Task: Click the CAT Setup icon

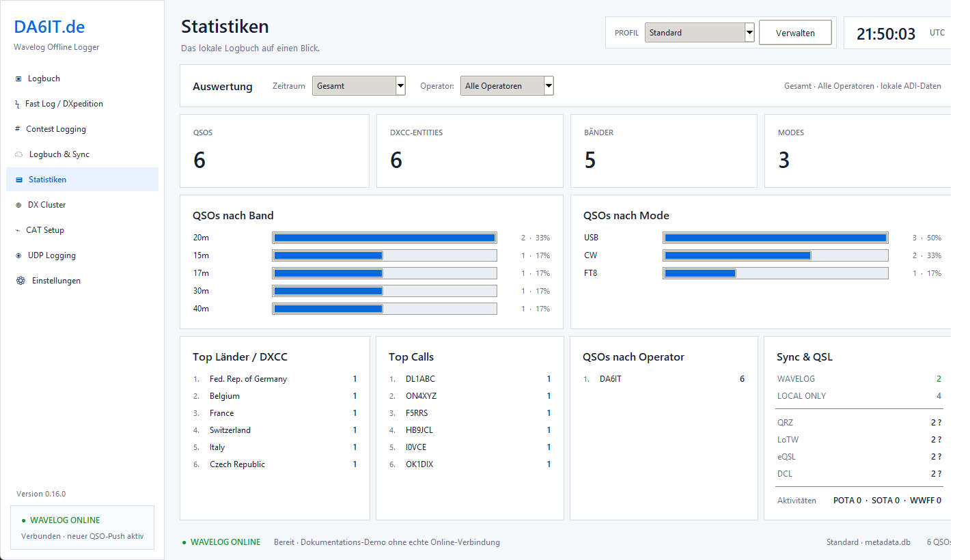Action: tap(18, 230)
